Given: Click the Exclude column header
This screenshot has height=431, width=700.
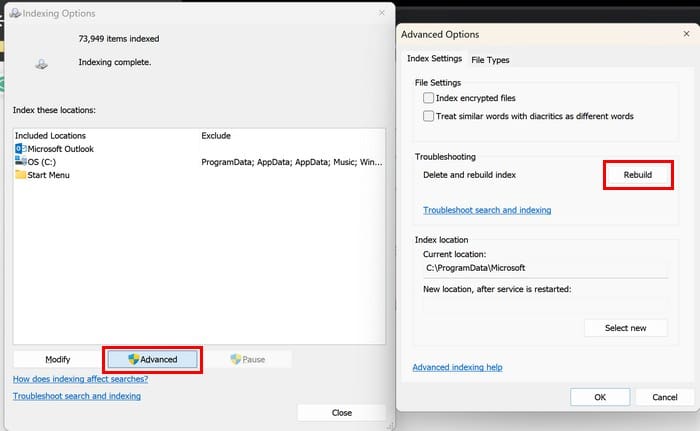Looking at the screenshot, I should pos(216,135).
